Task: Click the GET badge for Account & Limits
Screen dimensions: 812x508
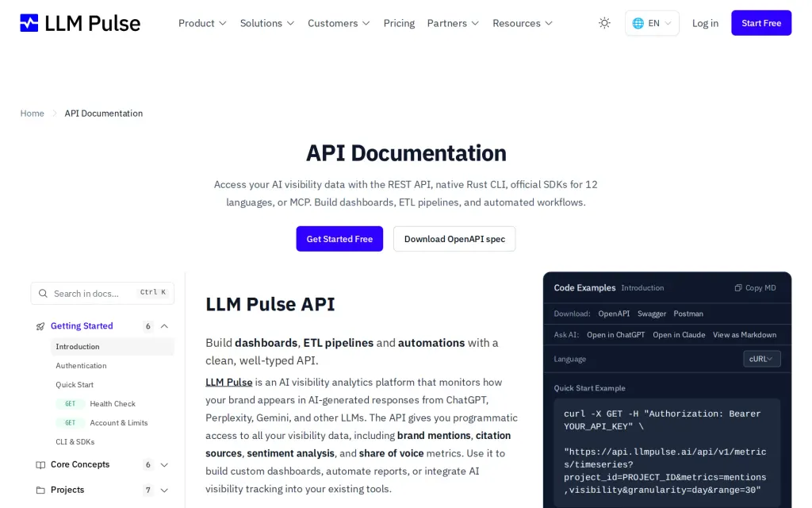Action: point(70,423)
